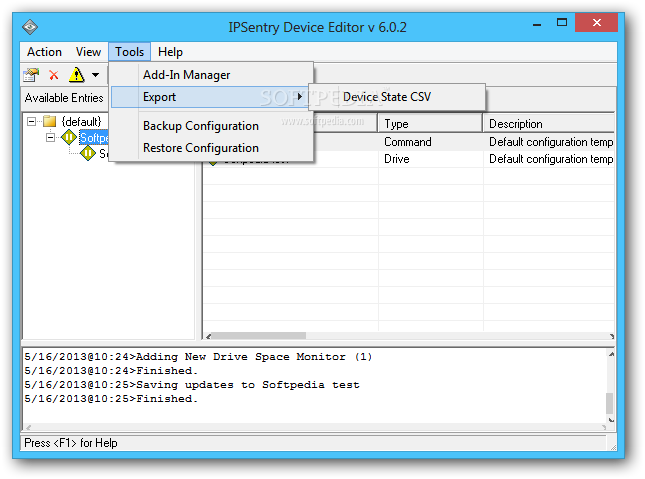Select the Drive type cell
This screenshot has width=645, height=479.
pyautogui.click(x=397, y=159)
